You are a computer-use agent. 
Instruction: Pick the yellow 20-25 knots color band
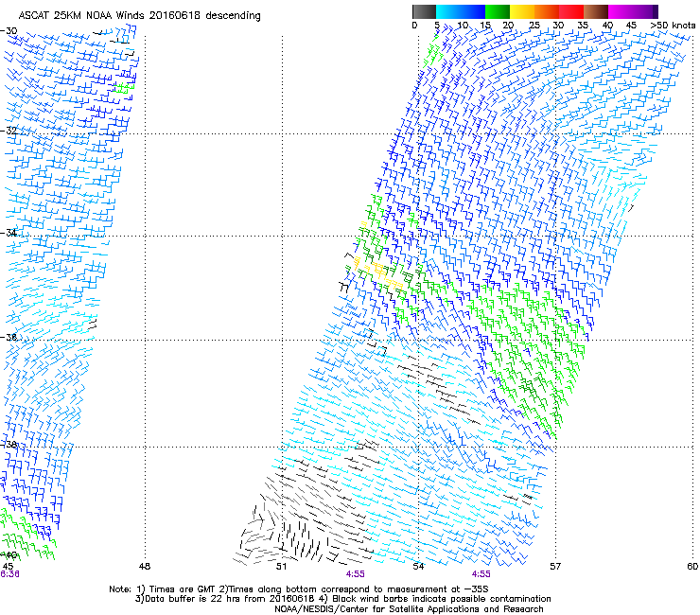pos(522,11)
